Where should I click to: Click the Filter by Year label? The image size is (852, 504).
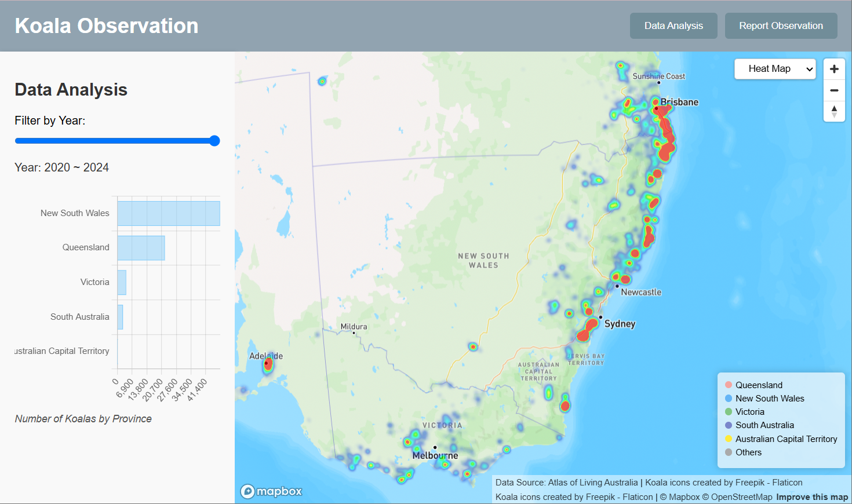(x=50, y=120)
